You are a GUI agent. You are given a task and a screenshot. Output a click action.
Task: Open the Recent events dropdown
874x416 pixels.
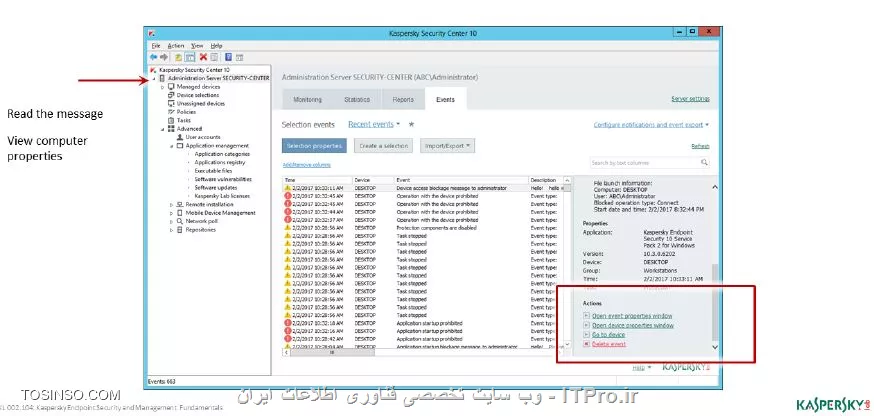[x=374, y=124]
